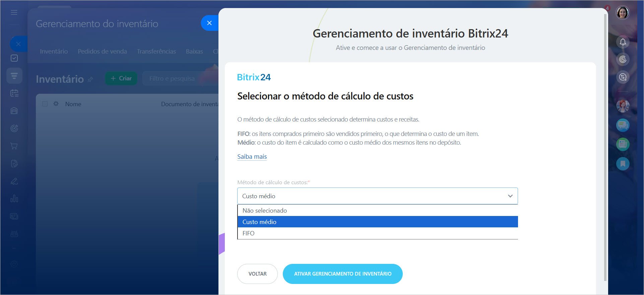Select the Custo médio option in list
Image resolution: width=644 pixels, height=295 pixels.
coord(378,222)
